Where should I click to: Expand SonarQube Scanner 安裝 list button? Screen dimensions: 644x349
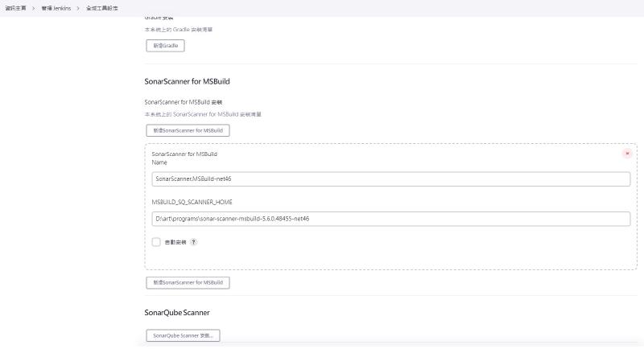[x=182, y=335]
